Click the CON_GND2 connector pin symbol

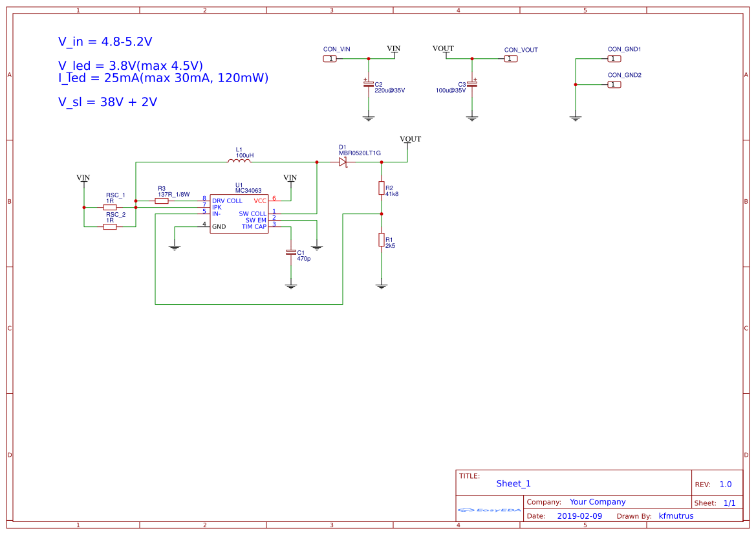(x=614, y=85)
